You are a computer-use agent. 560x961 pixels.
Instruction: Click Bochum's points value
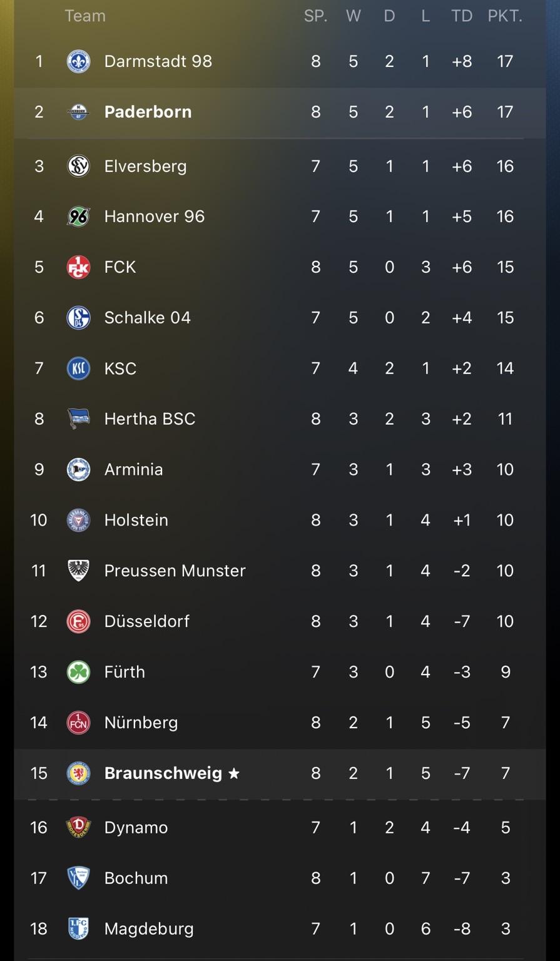point(505,878)
